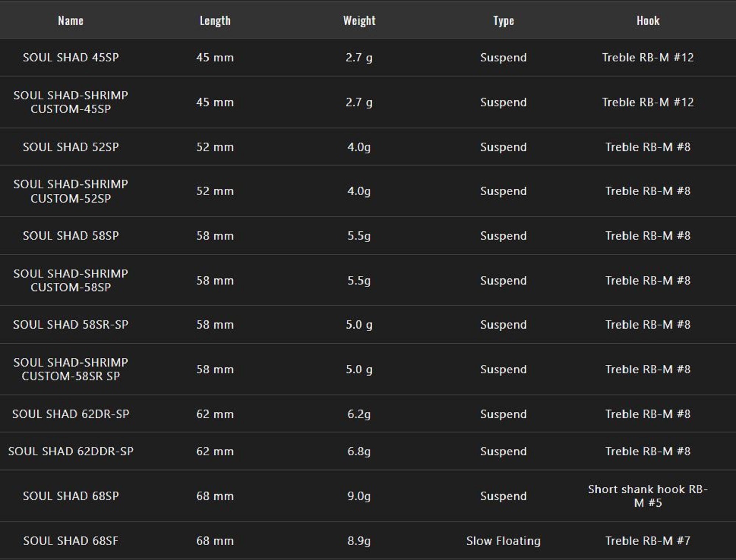Select the SOUL SHAD 58SP name cell
736x560 pixels.
(x=71, y=236)
